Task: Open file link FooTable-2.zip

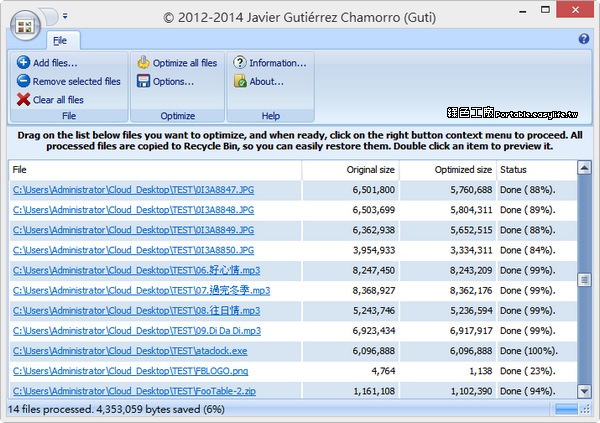Action: point(134,391)
